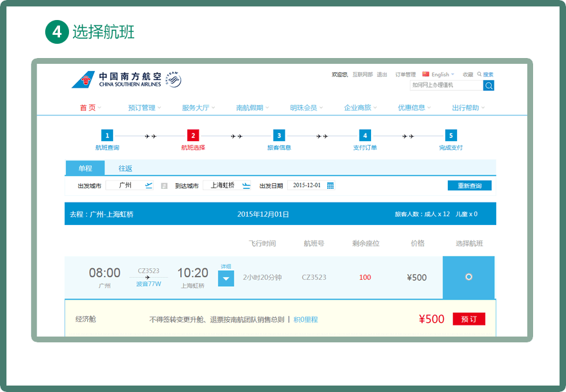Click step 1 航班查询 progress marker
This screenshot has height=392, width=566.
(x=107, y=135)
